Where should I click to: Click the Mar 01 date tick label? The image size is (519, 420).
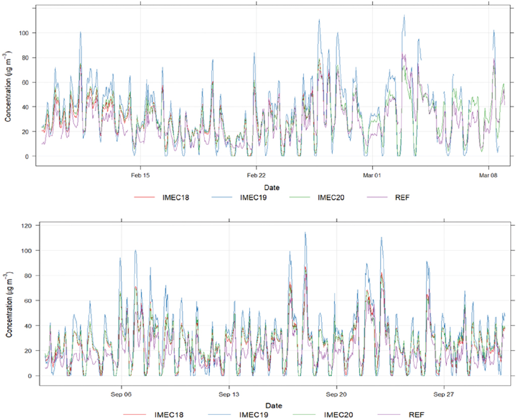click(372, 175)
